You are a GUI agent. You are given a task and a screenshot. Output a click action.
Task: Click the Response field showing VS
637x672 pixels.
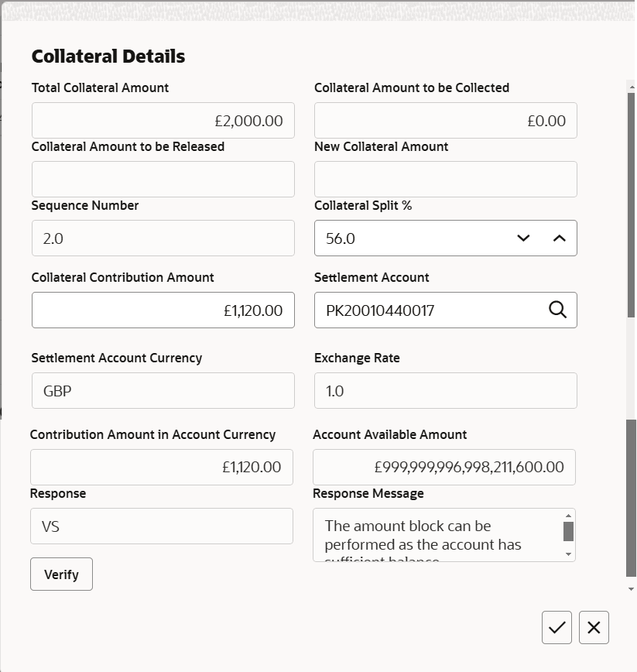pyautogui.click(x=161, y=526)
